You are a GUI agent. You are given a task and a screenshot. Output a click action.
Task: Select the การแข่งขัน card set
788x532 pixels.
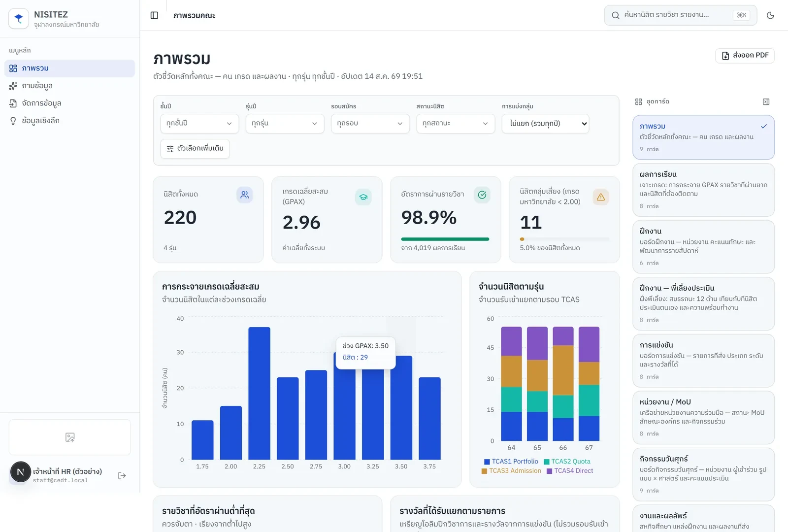703,361
